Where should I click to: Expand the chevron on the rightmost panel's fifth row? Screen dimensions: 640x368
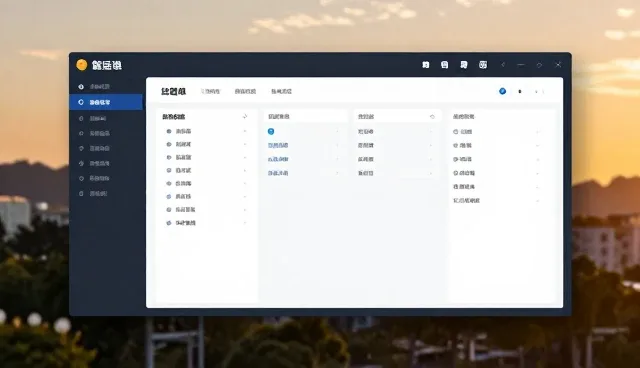click(x=538, y=187)
